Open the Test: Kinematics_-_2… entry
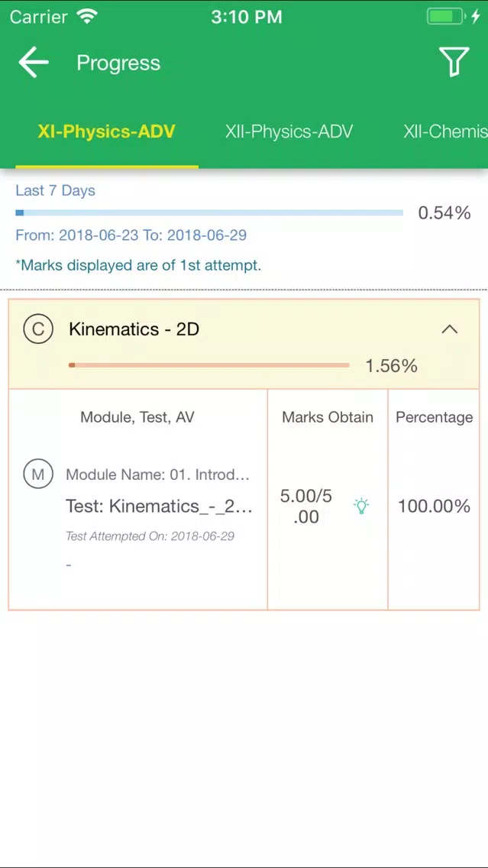The image size is (488, 868). coord(160,506)
